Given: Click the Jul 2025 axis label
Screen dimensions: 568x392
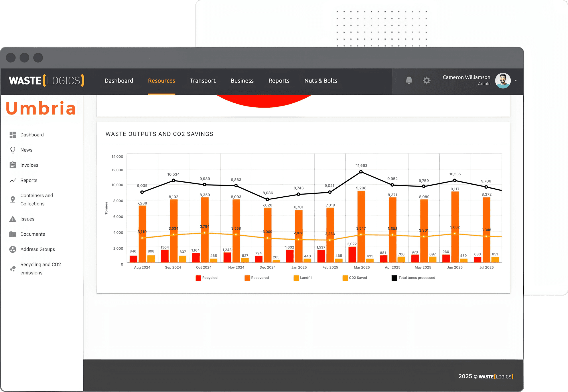Looking at the screenshot, I should [486, 267].
